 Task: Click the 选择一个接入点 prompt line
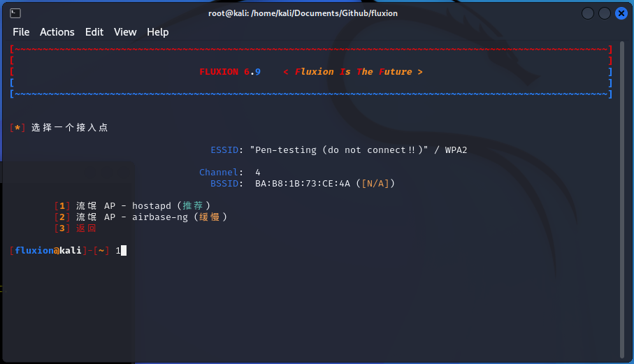pos(59,128)
